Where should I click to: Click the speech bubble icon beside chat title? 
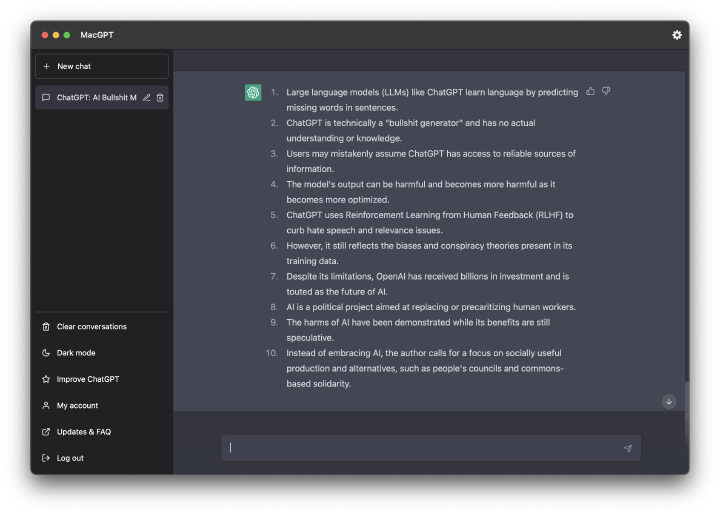(x=46, y=97)
